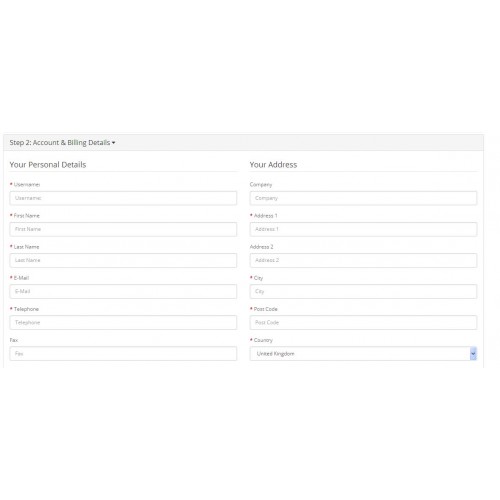Focus the Address 1 input field
Screen dimensions: 500x500
pos(363,229)
